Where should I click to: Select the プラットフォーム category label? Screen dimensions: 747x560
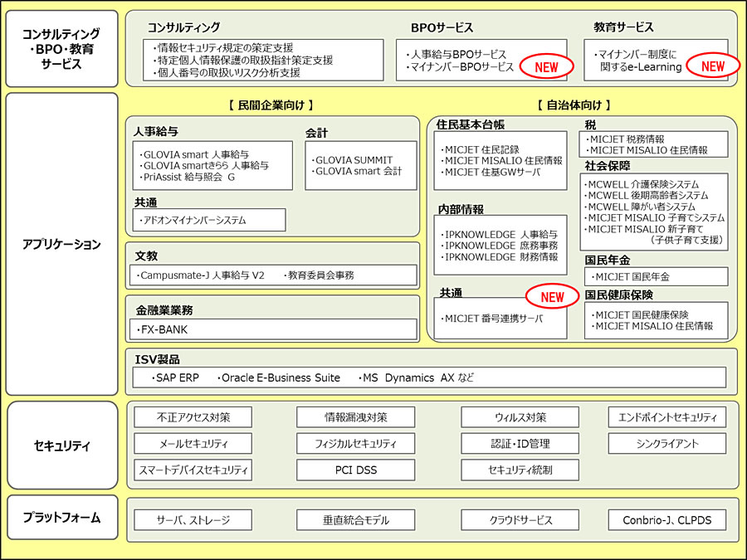tap(61, 519)
